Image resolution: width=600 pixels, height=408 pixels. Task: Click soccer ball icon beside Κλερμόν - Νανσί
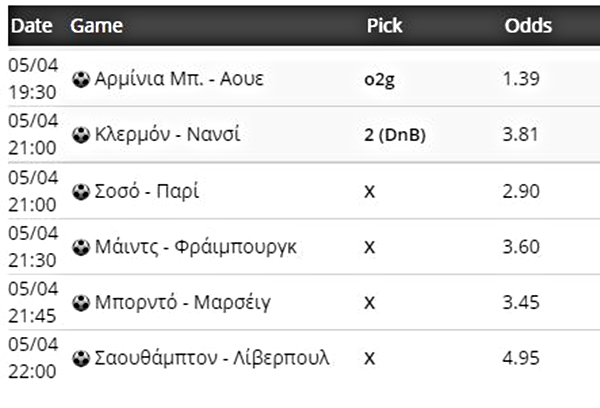click(x=81, y=135)
